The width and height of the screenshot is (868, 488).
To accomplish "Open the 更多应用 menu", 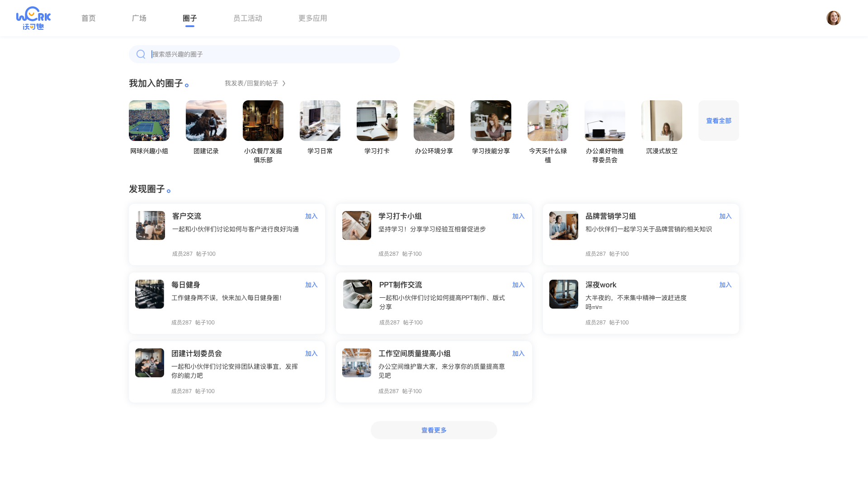I will 312,18.
